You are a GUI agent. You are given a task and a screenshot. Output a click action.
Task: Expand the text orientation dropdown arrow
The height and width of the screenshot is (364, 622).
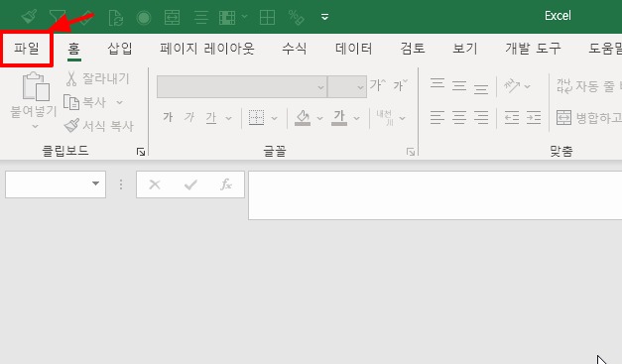click(x=527, y=86)
